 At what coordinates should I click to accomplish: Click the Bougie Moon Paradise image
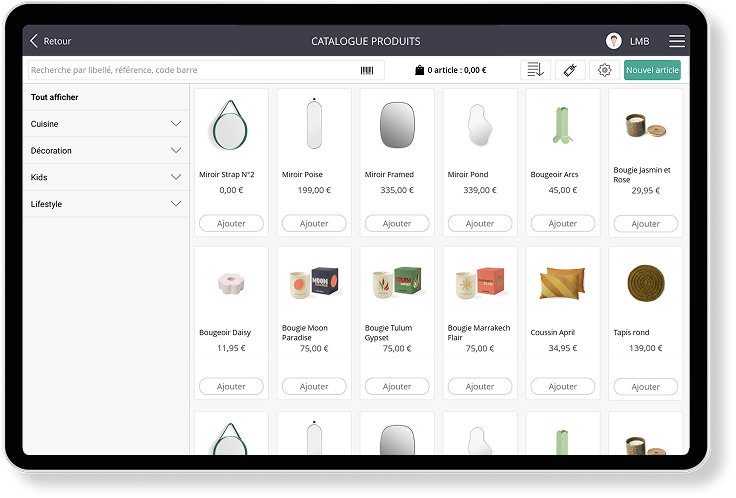click(x=314, y=283)
